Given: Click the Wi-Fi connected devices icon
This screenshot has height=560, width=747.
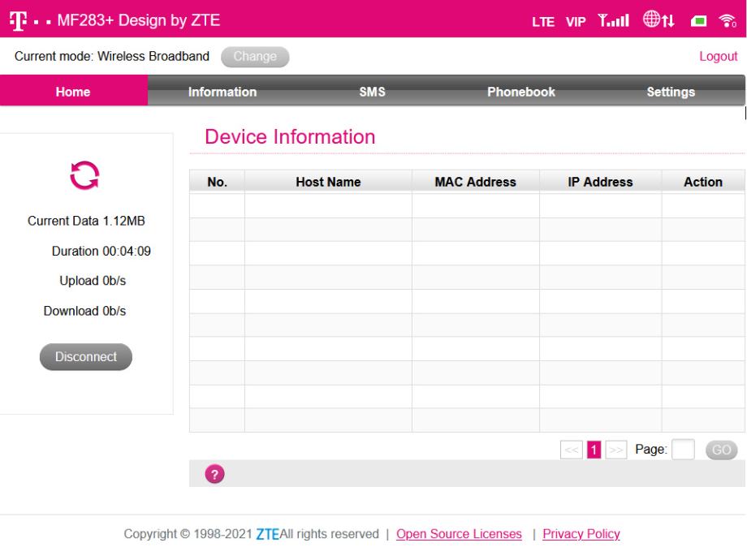Looking at the screenshot, I should pos(724,19).
